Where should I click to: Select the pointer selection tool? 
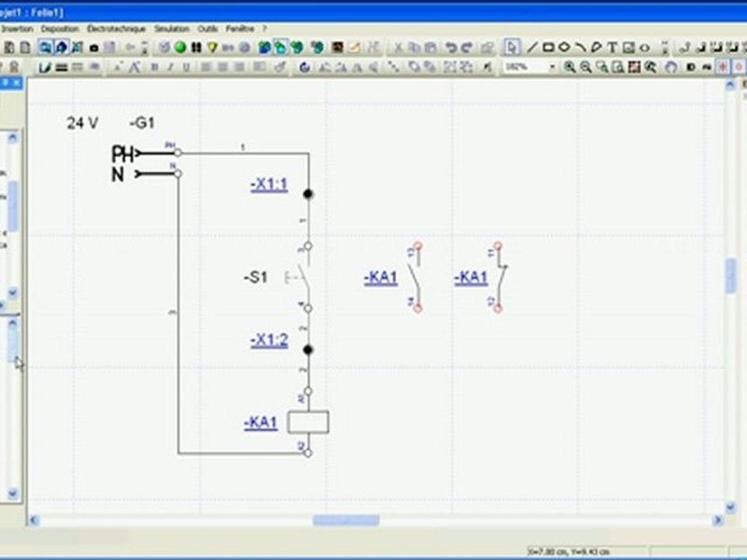click(x=512, y=47)
